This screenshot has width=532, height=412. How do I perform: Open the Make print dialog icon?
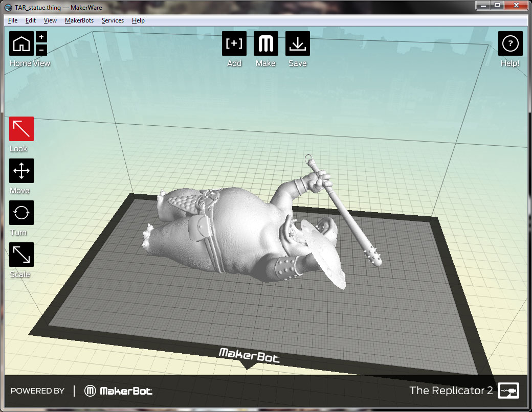click(x=266, y=44)
